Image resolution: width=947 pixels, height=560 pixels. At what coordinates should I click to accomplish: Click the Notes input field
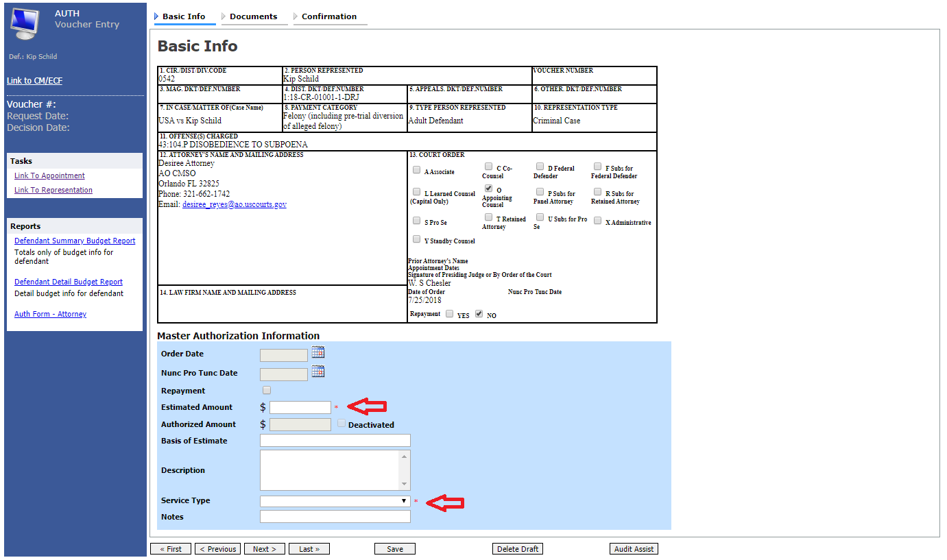coord(335,516)
